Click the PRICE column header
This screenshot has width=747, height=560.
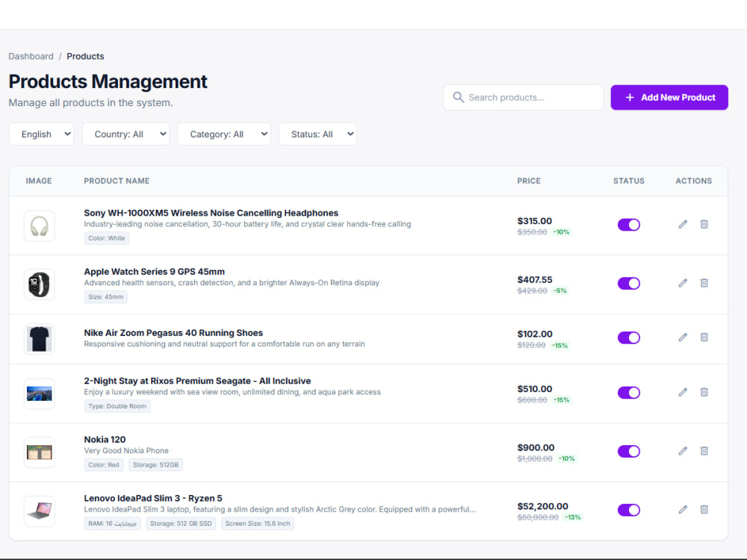pyautogui.click(x=529, y=181)
